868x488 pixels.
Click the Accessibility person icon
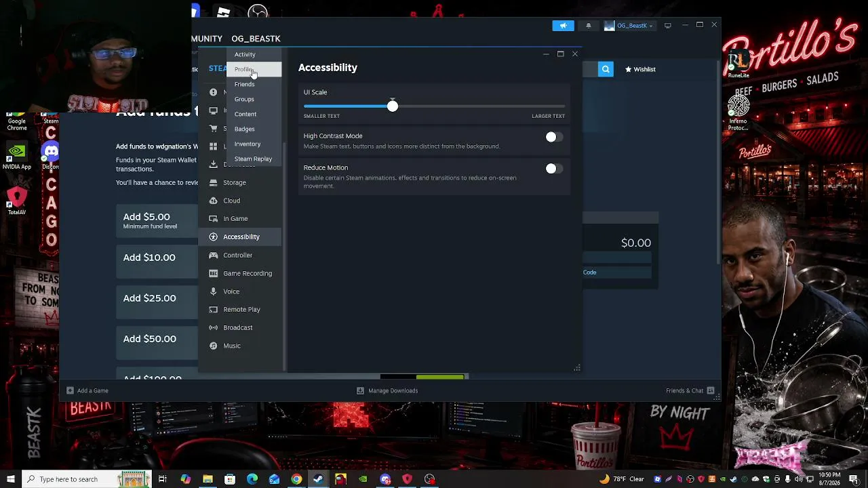tap(214, 237)
